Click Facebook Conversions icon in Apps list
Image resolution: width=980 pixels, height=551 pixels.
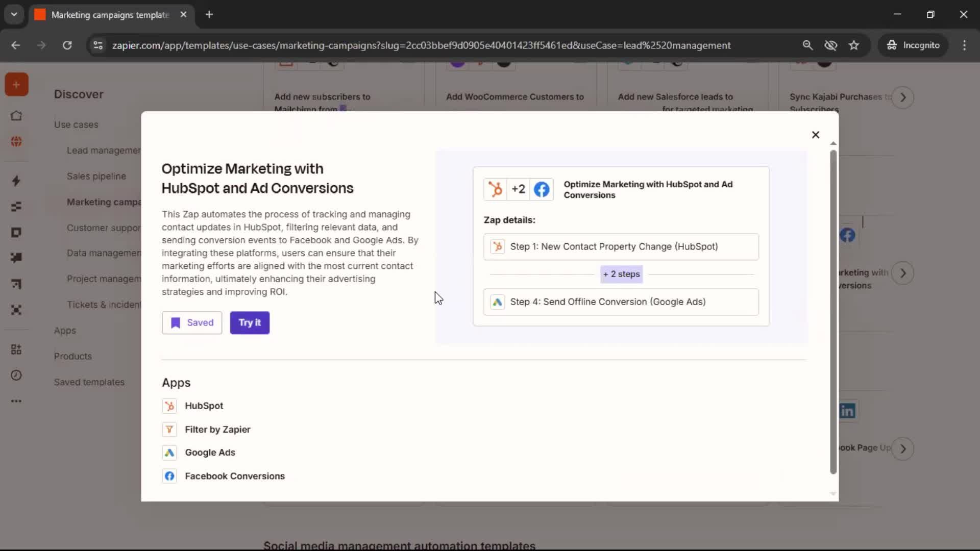169,476
